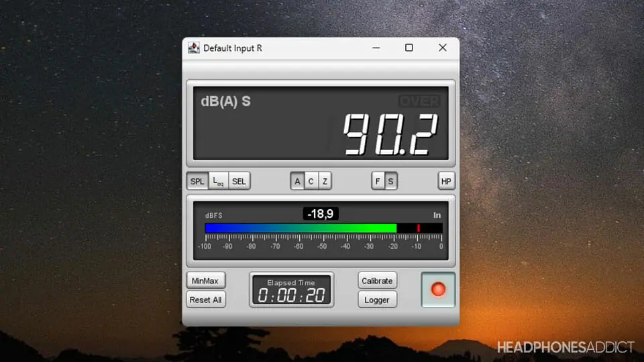Click the red record button
Viewport: 644px width, 362px height.
coord(438,290)
